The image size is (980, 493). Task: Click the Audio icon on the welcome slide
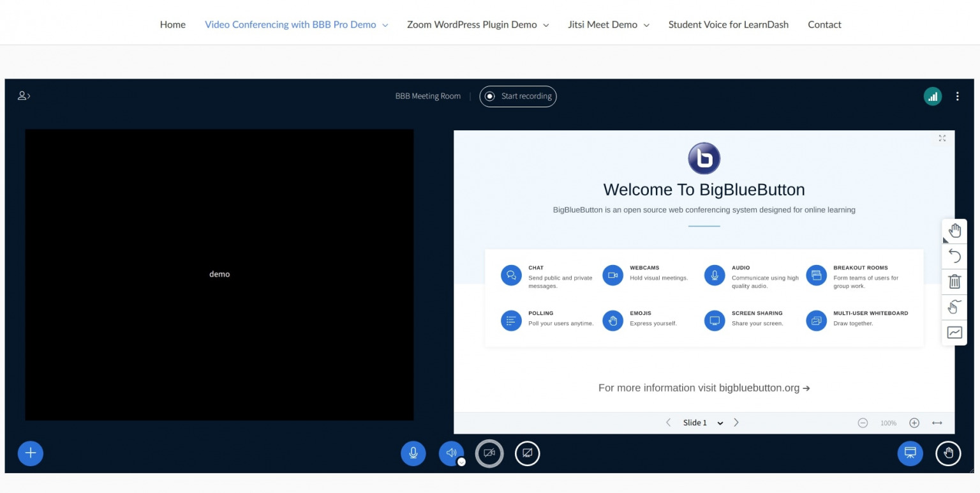tap(715, 275)
